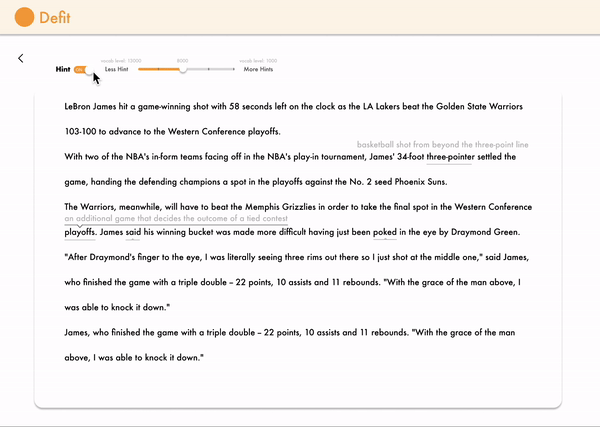Click the hint level slider handle
Viewport: 600px width, 427px height.
[x=183, y=69]
